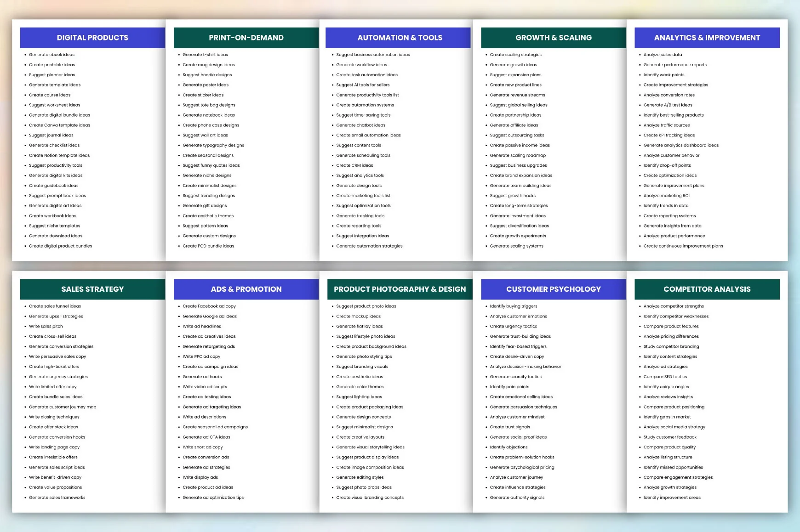Click 'Generate flat lay ideas' item

[359, 326]
